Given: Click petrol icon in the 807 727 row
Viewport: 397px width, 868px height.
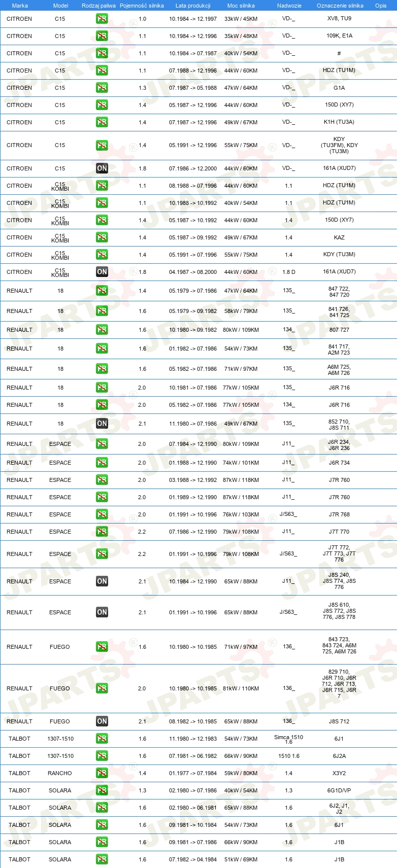Looking at the screenshot, I should point(102,330).
